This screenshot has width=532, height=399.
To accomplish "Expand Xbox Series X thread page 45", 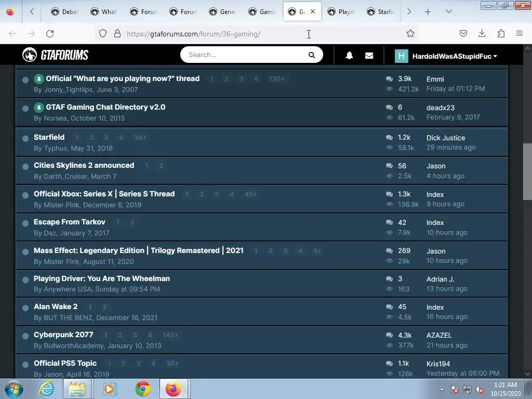I will [x=250, y=194].
